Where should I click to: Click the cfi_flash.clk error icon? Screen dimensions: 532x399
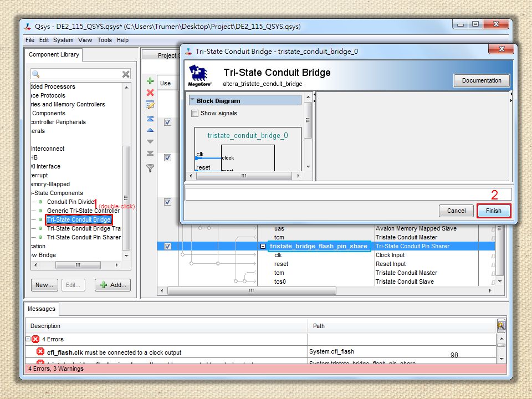coord(40,352)
